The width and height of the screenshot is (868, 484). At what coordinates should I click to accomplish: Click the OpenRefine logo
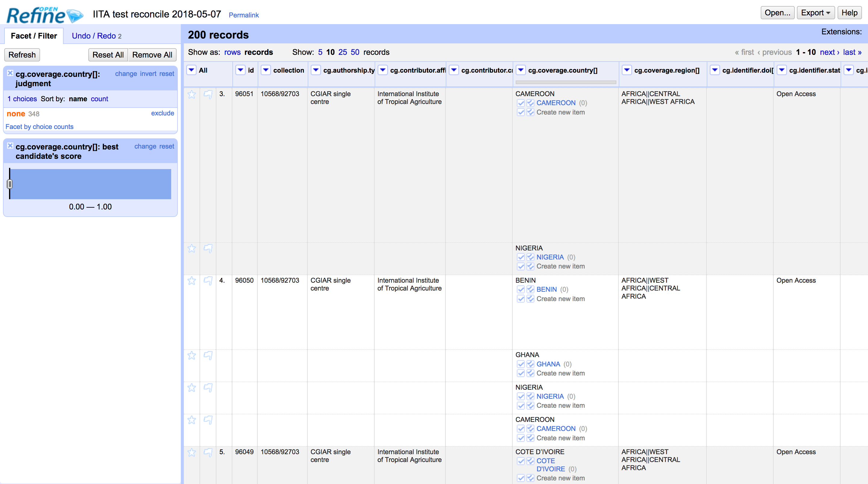[45, 15]
